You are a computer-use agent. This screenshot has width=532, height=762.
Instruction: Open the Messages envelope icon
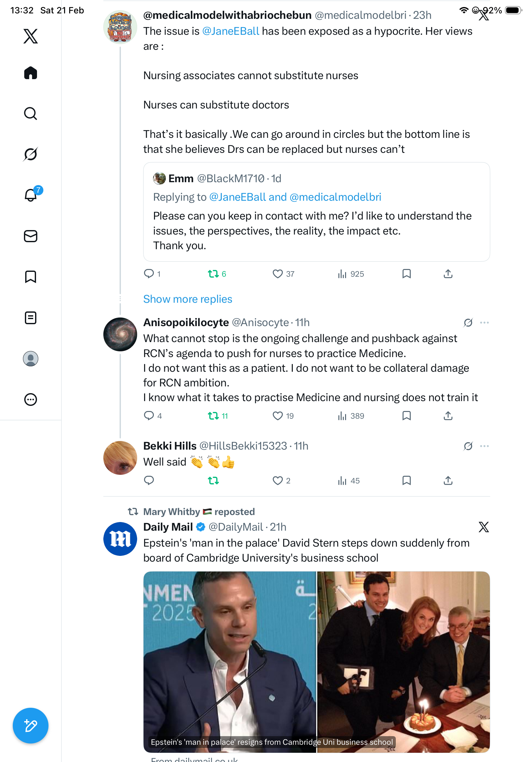[x=31, y=236]
